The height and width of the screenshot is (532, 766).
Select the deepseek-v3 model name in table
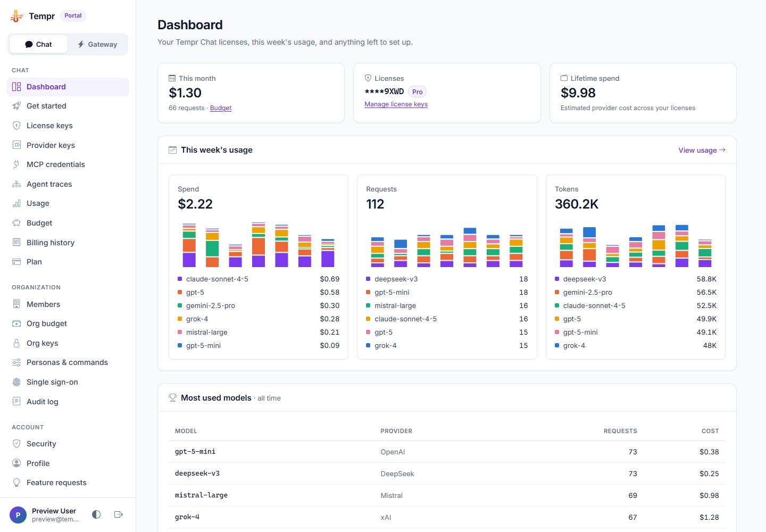pyautogui.click(x=197, y=473)
